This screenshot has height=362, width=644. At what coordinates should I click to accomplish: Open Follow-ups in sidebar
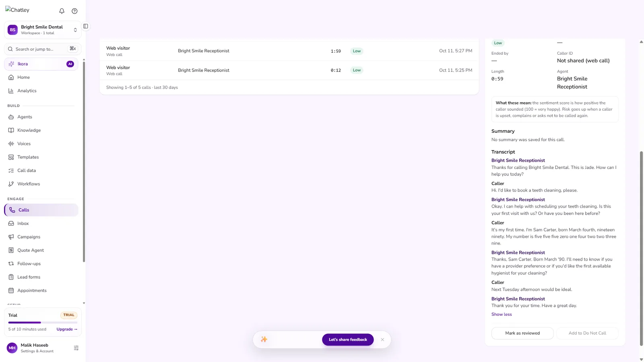click(x=41, y=264)
